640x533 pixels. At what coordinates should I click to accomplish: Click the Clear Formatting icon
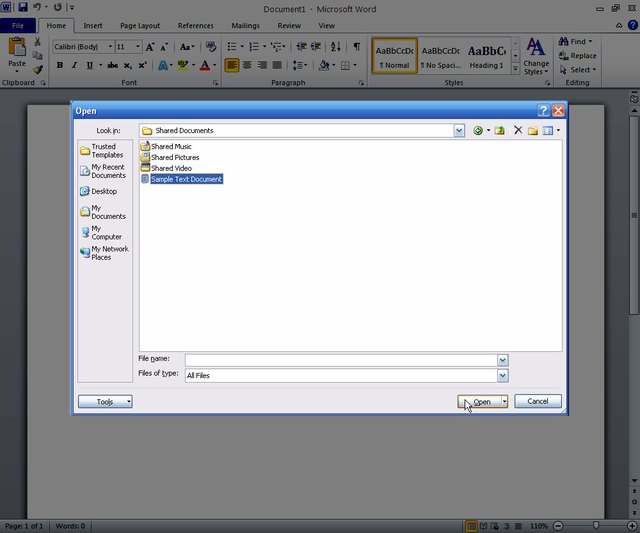click(x=211, y=47)
